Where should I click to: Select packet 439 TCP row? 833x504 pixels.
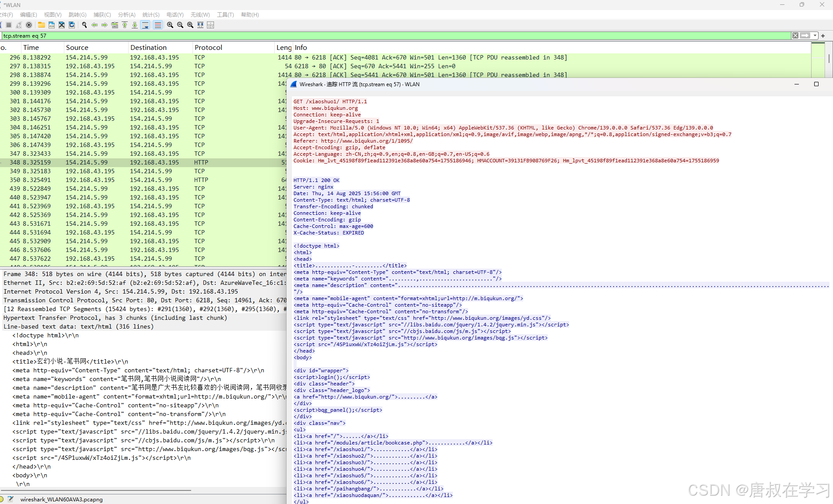(x=143, y=189)
